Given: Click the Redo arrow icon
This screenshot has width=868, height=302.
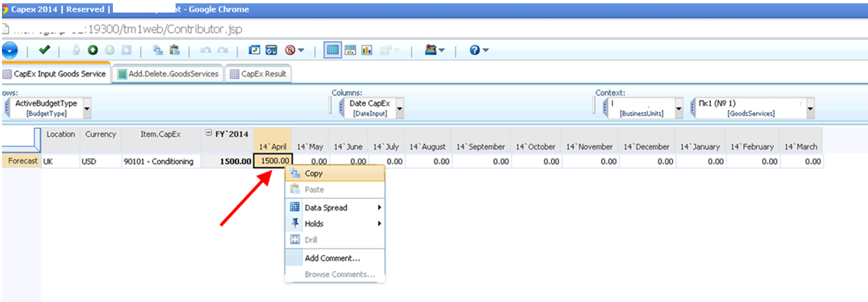Looking at the screenshot, I should pyautogui.click(x=223, y=50).
